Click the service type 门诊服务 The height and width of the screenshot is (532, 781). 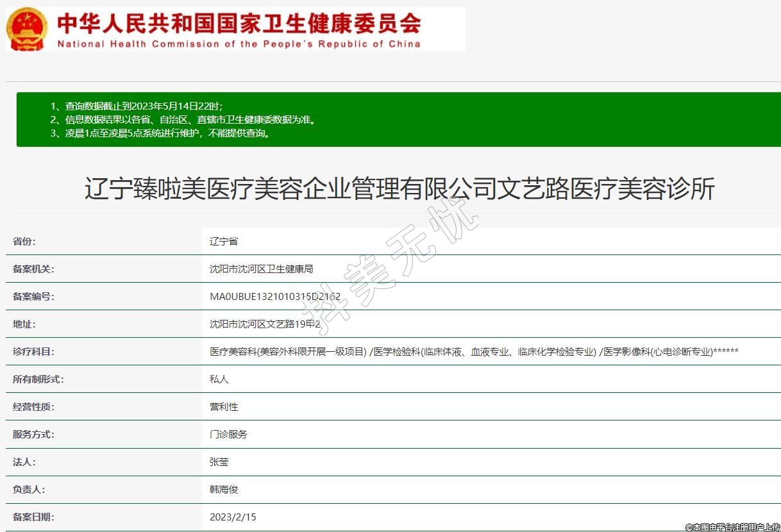point(228,435)
